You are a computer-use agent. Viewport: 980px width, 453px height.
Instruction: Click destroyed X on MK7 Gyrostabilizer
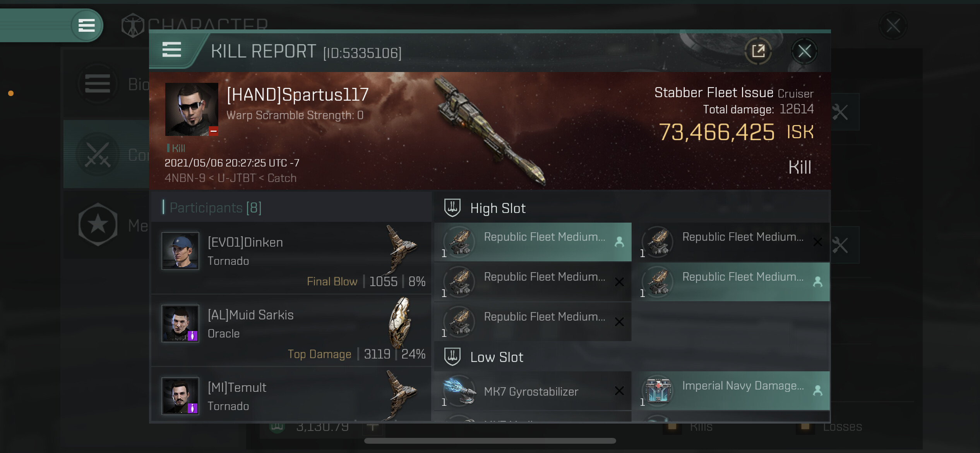tap(619, 391)
